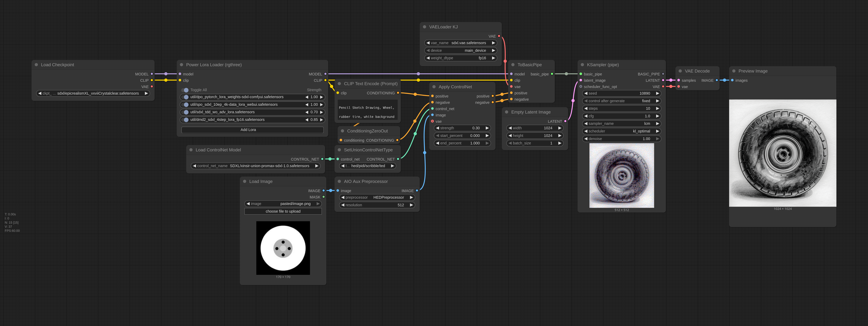Viewport: 868px width, 326px height.
Task: Increase the steps value with right arrow
Action: [x=657, y=108]
